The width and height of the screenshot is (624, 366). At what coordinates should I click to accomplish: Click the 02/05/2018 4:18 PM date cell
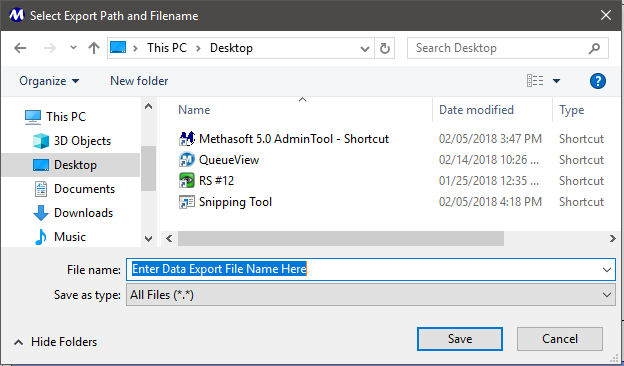click(x=490, y=202)
